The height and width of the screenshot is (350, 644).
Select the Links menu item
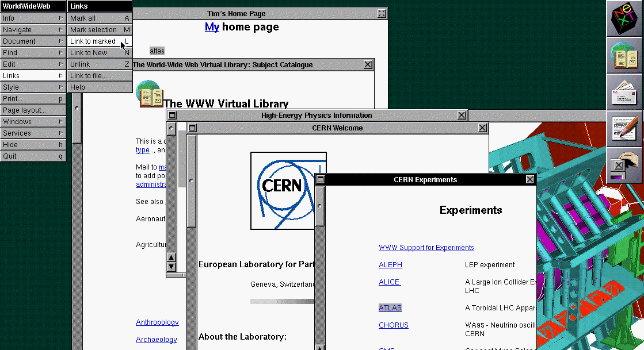(33, 75)
